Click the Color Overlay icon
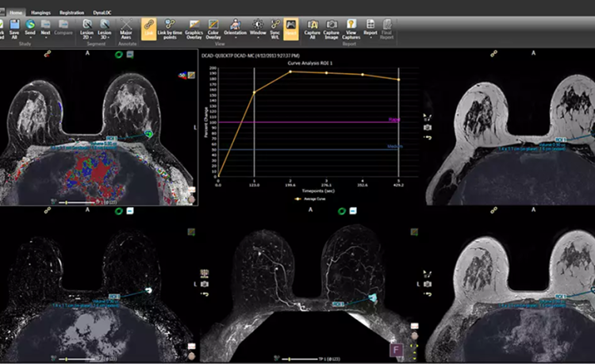This screenshot has height=364, width=595. 213,25
